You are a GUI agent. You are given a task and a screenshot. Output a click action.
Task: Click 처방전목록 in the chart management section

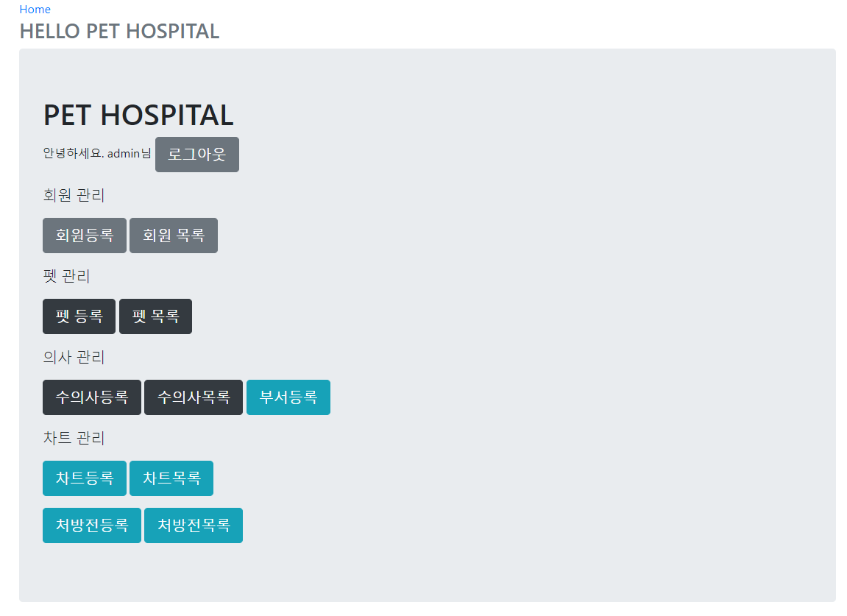point(193,525)
